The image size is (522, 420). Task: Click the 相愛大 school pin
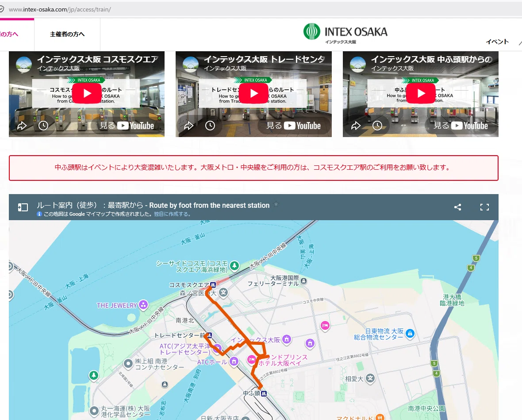pyautogui.click(x=370, y=378)
